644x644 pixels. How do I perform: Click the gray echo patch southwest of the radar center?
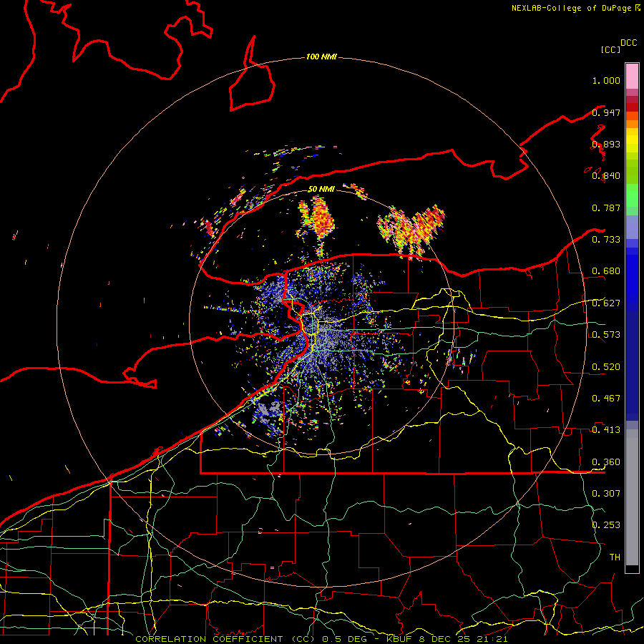point(268,412)
